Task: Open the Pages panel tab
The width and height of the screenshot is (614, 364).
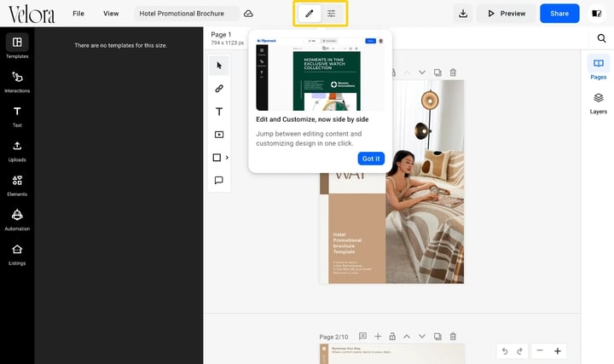Action: click(599, 67)
